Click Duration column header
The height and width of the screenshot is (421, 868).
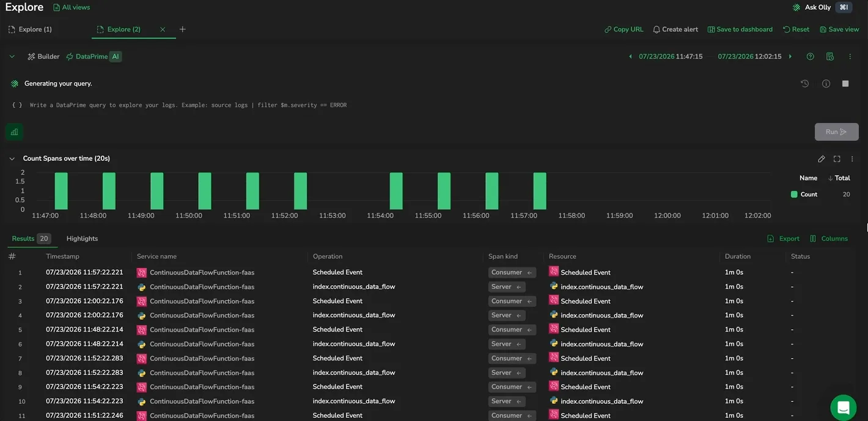pos(738,256)
